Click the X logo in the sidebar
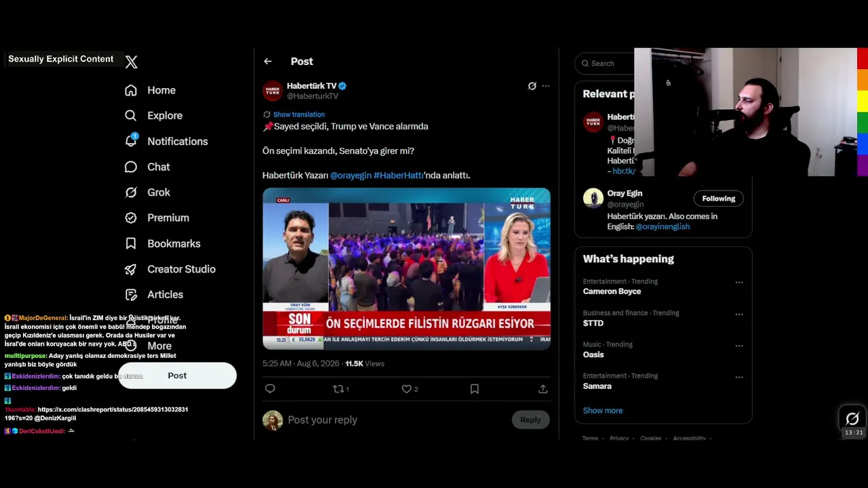 tap(132, 62)
